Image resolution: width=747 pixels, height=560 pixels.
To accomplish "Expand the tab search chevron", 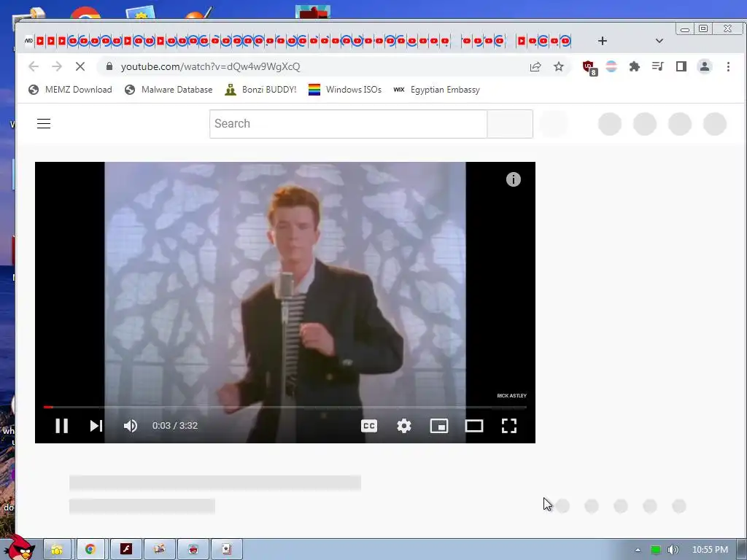I will pos(659,41).
